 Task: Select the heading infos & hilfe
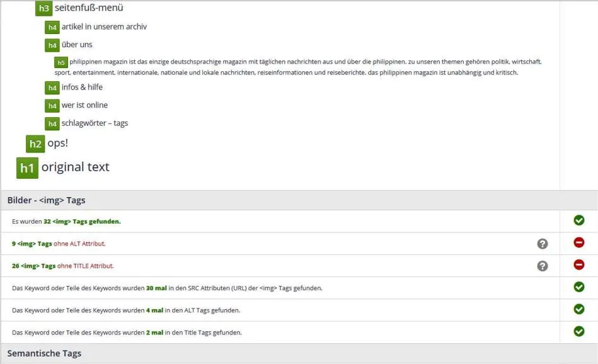coord(82,88)
